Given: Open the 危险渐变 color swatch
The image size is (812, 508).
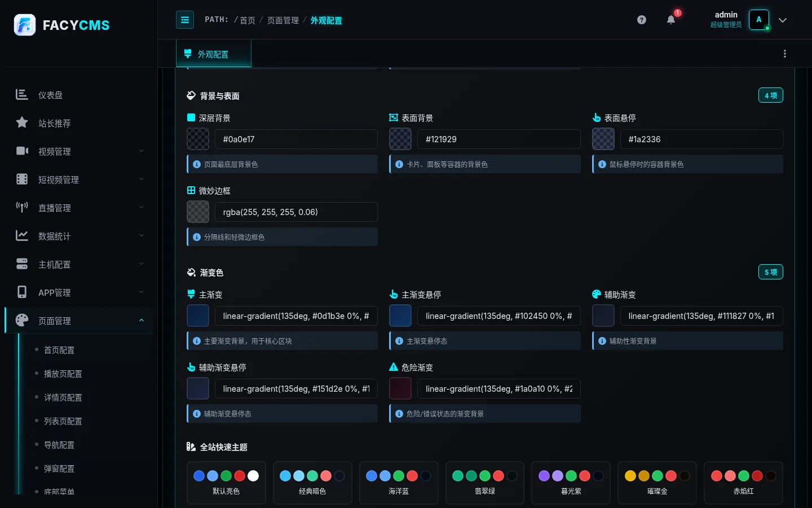Looking at the screenshot, I should tap(400, 388).
